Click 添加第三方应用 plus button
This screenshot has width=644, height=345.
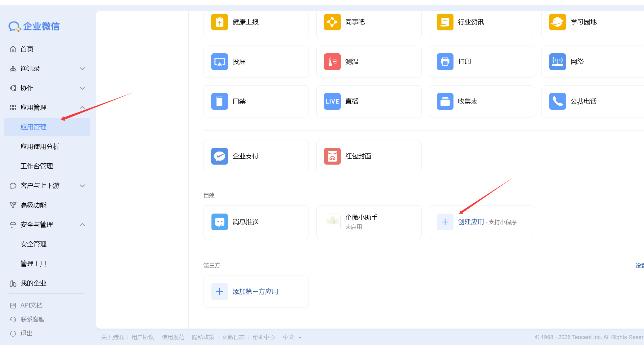click(219, 292)
